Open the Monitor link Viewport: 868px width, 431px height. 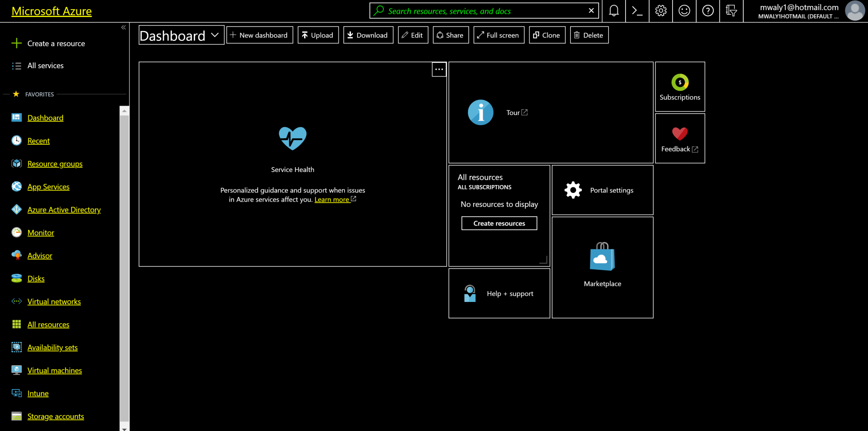40,233
